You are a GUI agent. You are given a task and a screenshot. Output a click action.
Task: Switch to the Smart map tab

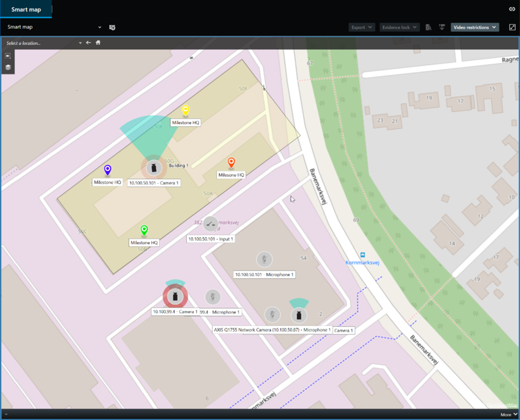tap(26, 9)
